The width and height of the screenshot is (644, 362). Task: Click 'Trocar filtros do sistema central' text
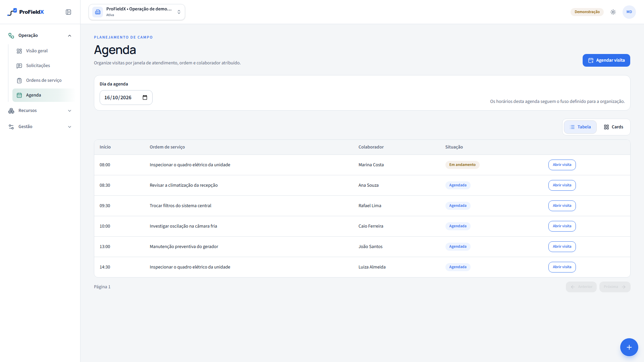tap(180, 206)
